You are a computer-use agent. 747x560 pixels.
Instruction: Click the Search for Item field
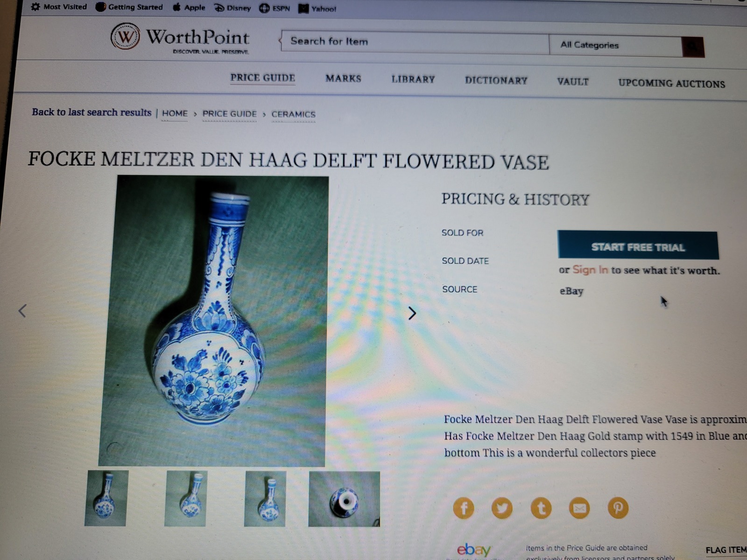[415, 42]
